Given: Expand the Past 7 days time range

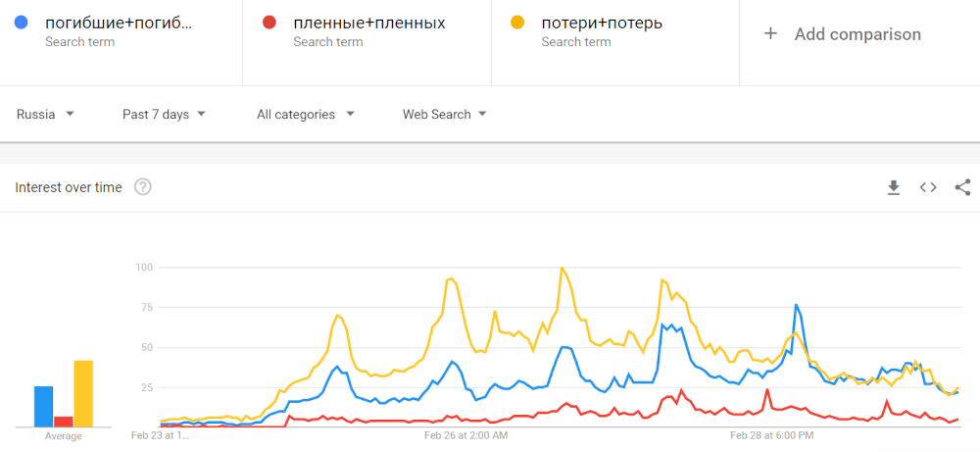Looking at the screenshot, I should click(164, 115).
